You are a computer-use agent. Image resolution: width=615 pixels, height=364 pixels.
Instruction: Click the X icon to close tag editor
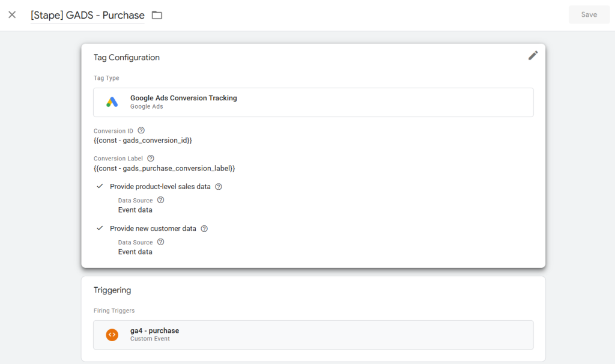point(12,14)
